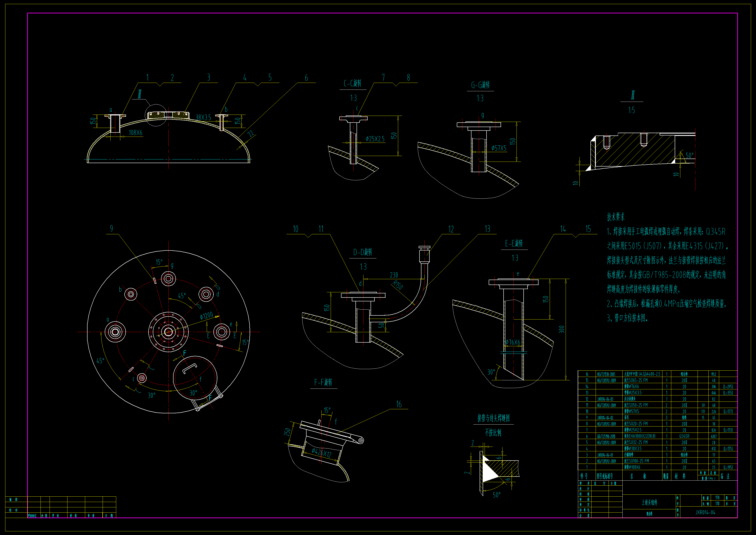
Task: Click the "φ1200" diameter in the plan view
Action: point(207,316)
